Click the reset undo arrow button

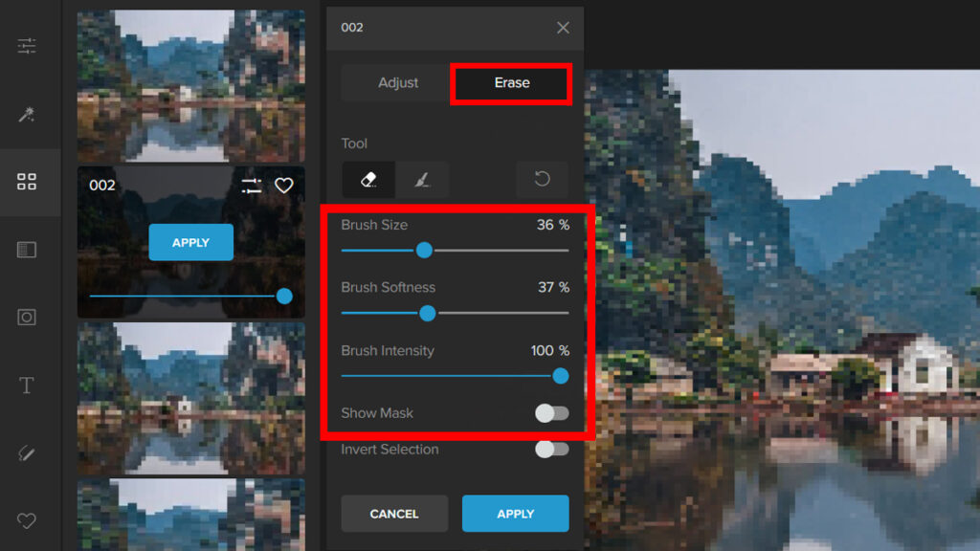pos(542,180)
